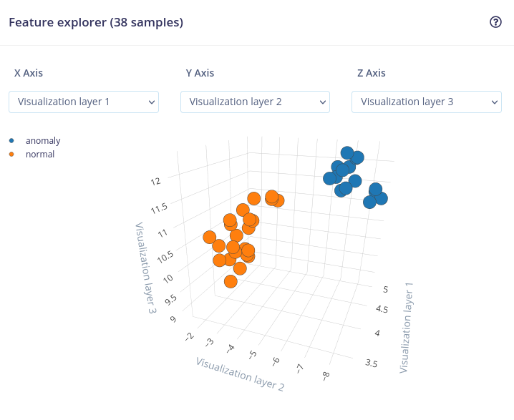Click the Visualization layer 1 plot axis title
The image size is (514, 420).
pos(406,327)
